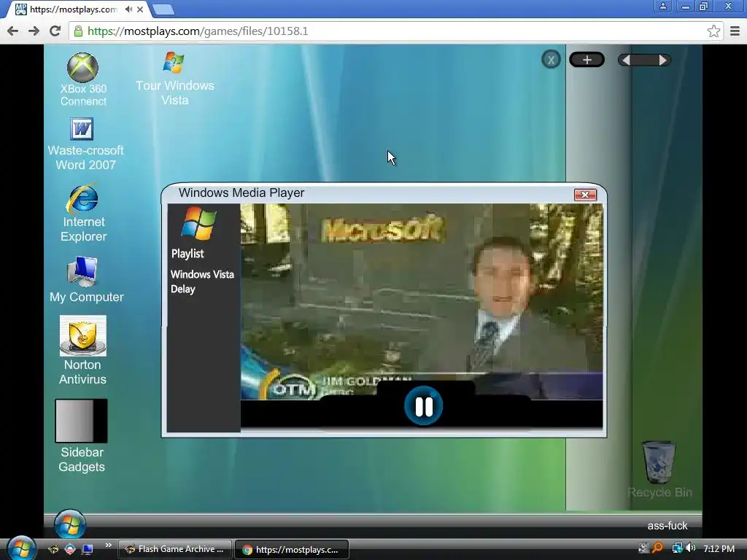Screen dimensions: 747x560
Task: Select 'Windows Vista Delay' playlist entry
Action: point(202,281)
